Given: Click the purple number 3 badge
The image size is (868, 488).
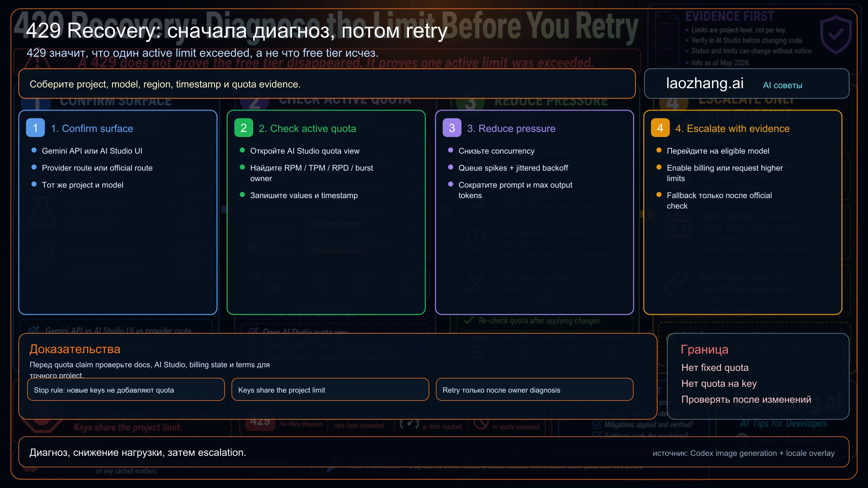Looking at the screenshot, I should 452,128.
